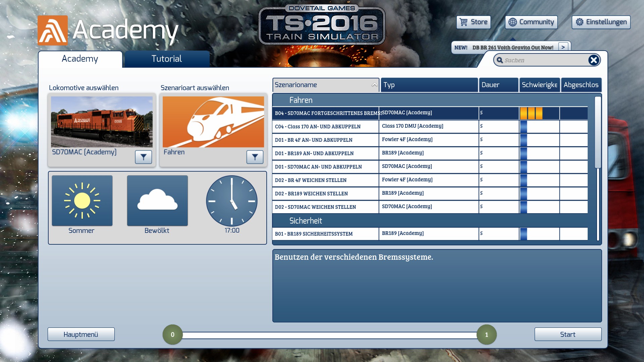Click the blue difficulty bar of C04 row

[x=524, y=127]
